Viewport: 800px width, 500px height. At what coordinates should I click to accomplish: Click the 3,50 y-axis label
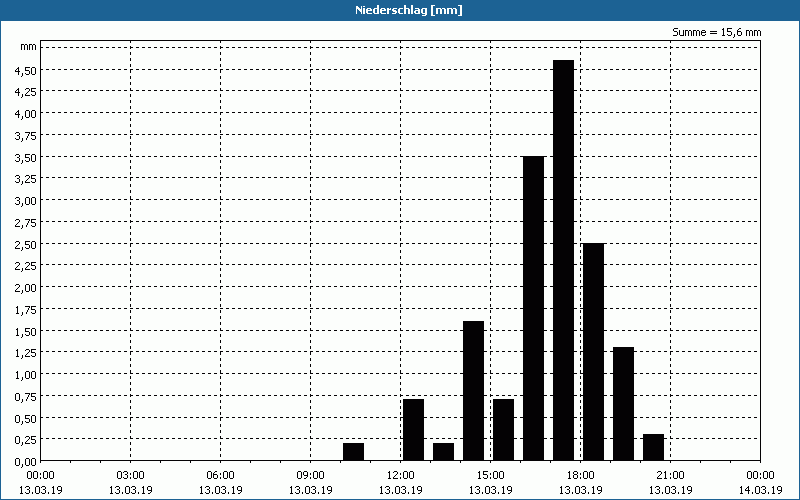click(26, 157)
